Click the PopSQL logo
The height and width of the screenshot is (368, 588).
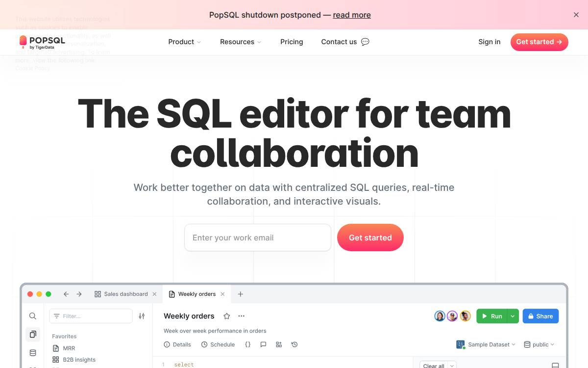coord(42,42)
